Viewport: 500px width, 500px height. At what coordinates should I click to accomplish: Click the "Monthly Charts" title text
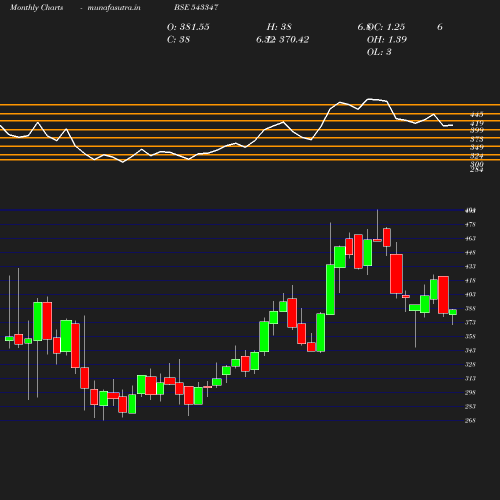[37, 7]
